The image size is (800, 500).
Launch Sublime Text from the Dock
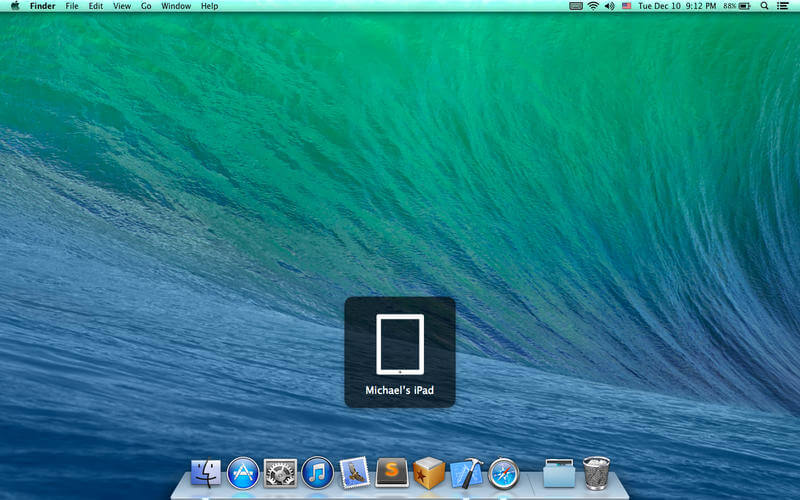[x=392, y=472]
